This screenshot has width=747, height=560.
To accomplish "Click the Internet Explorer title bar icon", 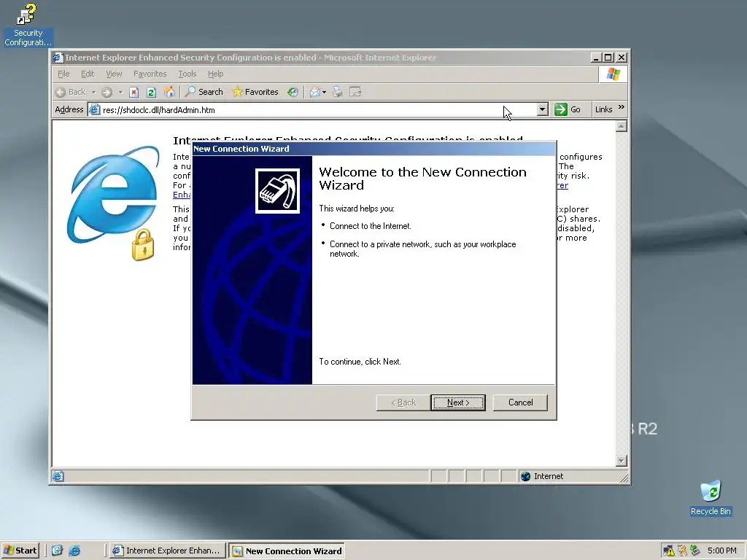I will tap(58, 58).
